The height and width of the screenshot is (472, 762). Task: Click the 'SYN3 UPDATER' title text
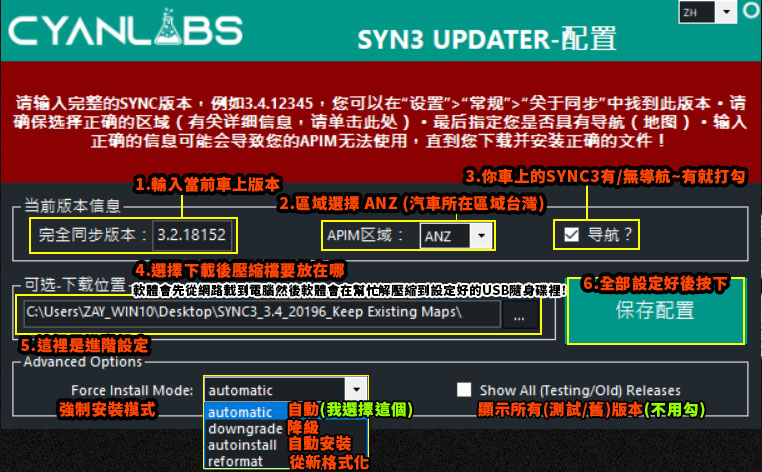(454, 39)
